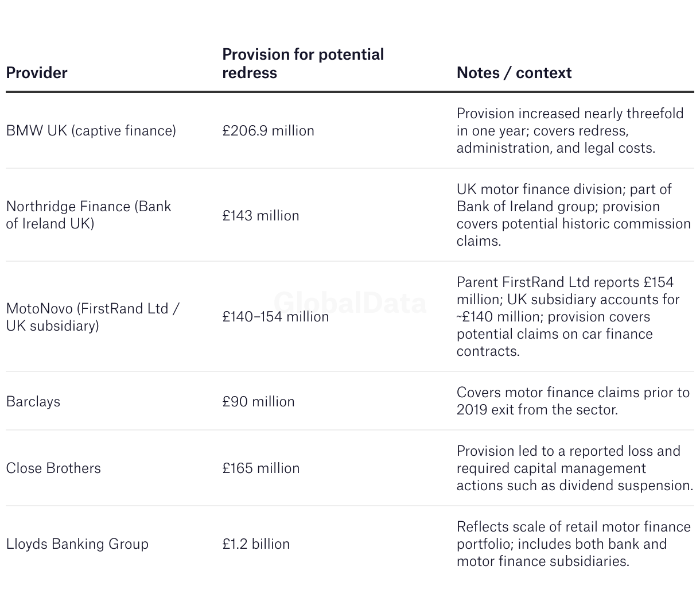
Task: Click the Provision for potential redress header
Action: pos(303,64)
